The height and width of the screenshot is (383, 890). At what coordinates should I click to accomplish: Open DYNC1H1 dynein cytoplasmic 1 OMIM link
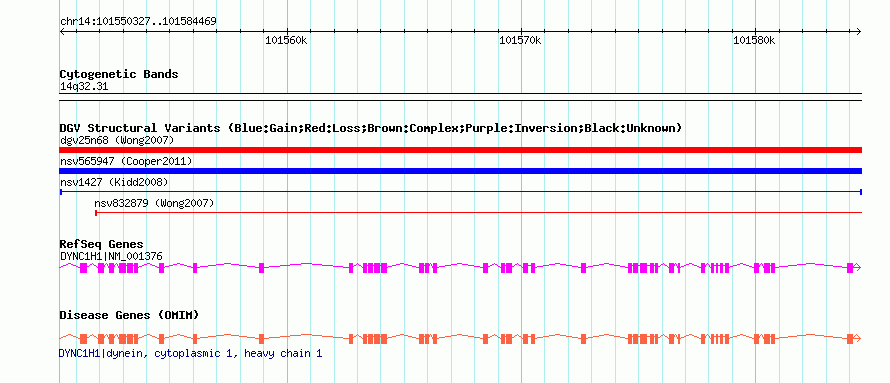[191, 353]
